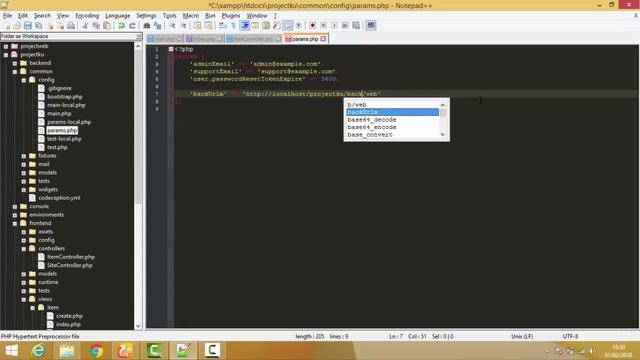Choose base64_encode from autocomplete list
The height and width of the screenshot is (360, 640).
[x=372, y=127]
